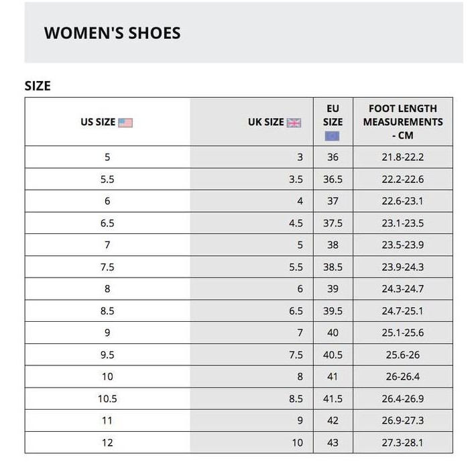Select the US SIZE column header
The height and width of the screenshot is (476, 476).
(x=98, y=122)
